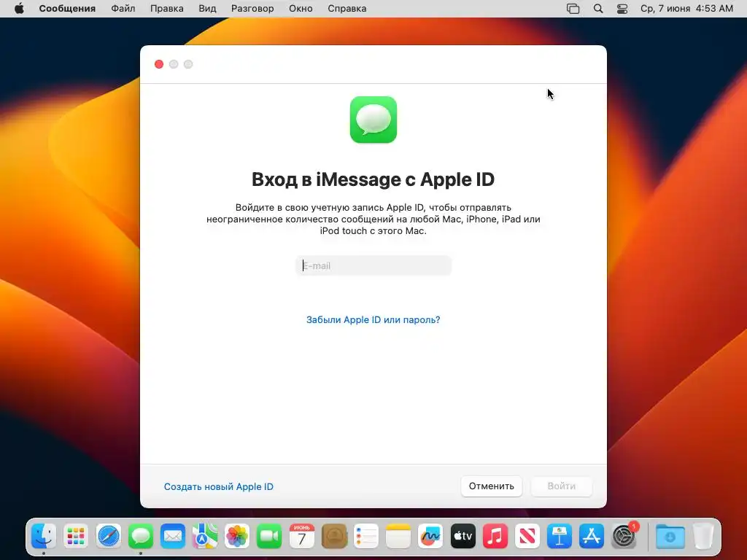Open Launchpad from the Dock

(x=76, y=536)
